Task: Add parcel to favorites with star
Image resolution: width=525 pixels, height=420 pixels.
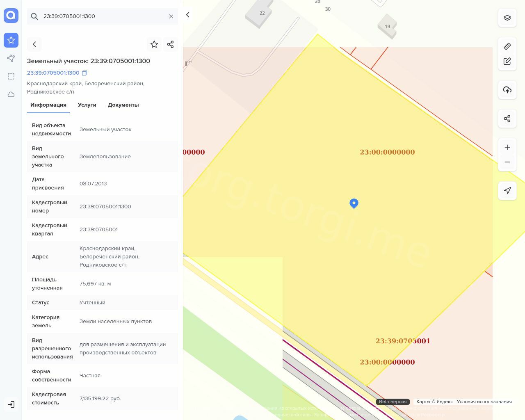Action: point(154,44)
